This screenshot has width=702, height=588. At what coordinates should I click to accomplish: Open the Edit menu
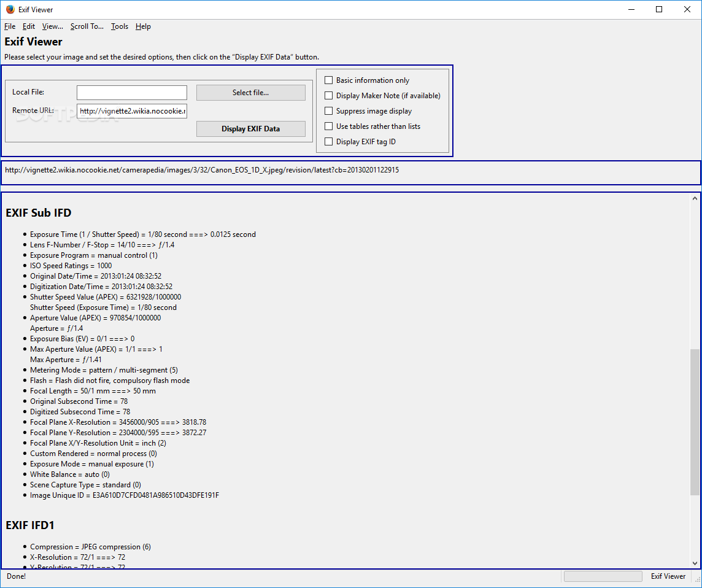(29, 26)
